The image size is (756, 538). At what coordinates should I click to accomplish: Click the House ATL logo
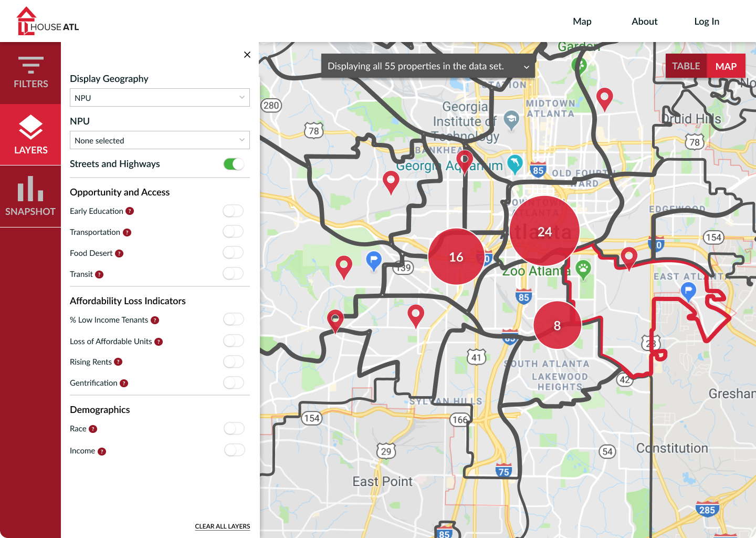coord(47,21)
